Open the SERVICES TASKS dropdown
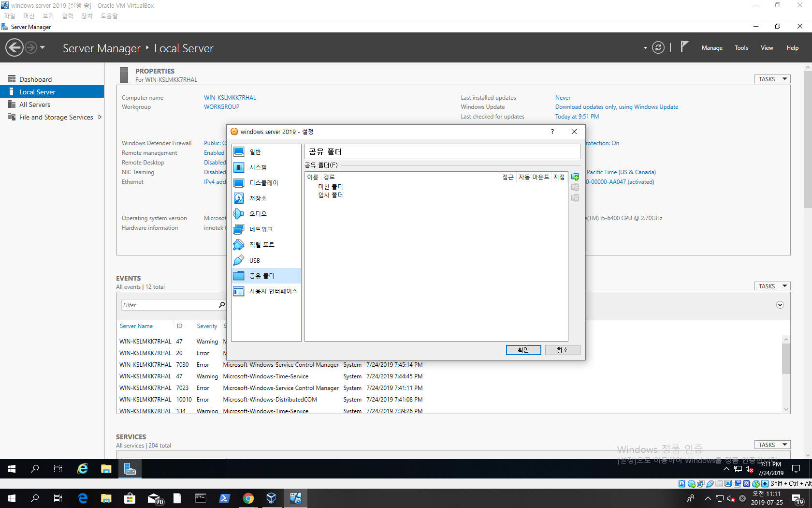The height and width of the screenshot is (508, 812). 772,445
